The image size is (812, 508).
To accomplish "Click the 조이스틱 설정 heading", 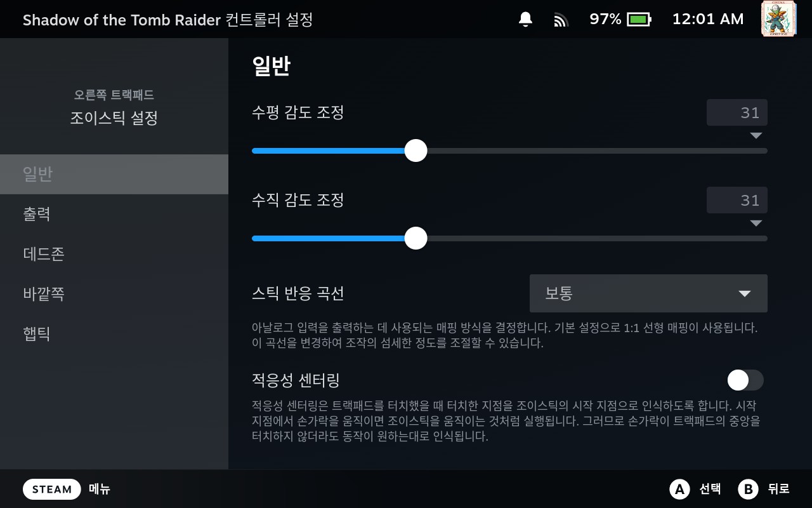I will pyautogui.click(x=114, y=118).
